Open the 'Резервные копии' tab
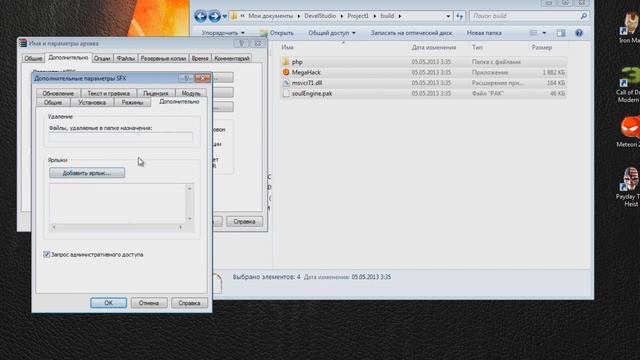 pos(163,58)
